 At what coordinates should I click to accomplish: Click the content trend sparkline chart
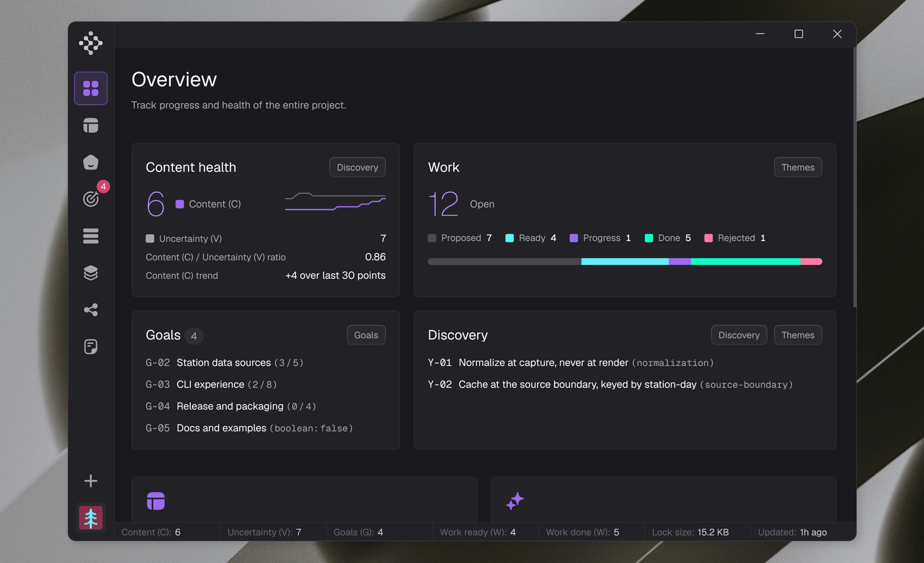pos(335,202)
